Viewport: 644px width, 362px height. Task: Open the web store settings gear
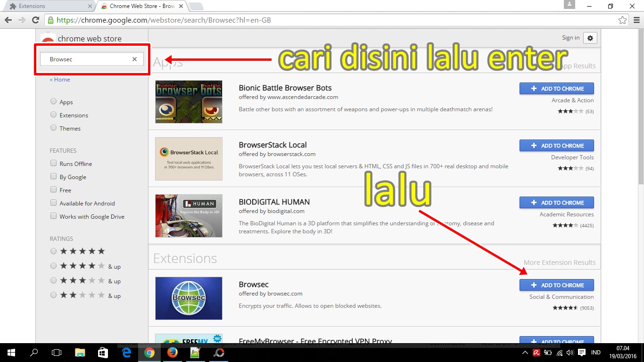[x=590, y=38]
